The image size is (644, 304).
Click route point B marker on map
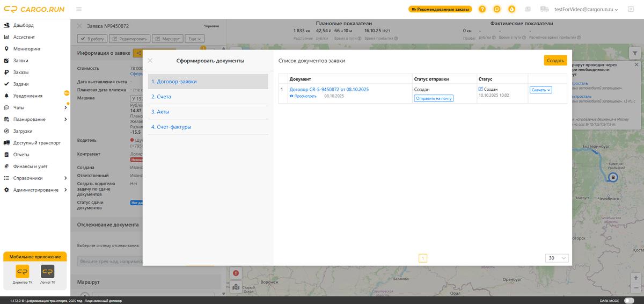click(x=613, y=177)
